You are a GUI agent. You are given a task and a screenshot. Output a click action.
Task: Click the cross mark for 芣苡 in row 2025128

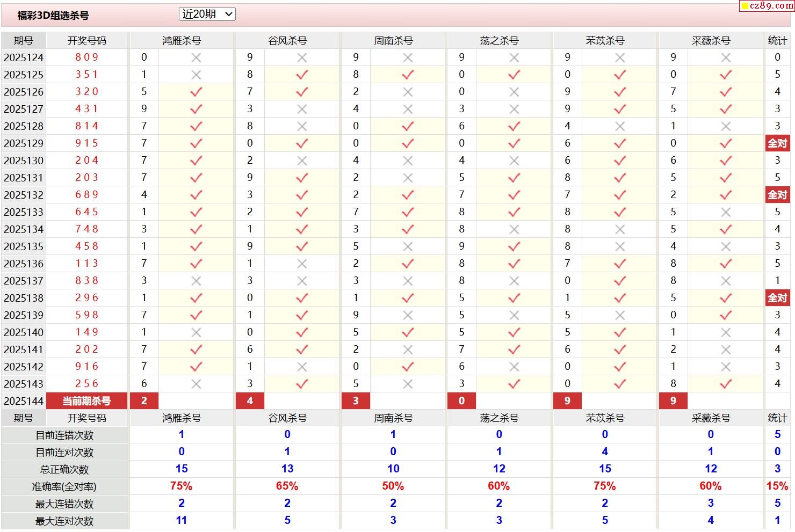click(619, 126)
